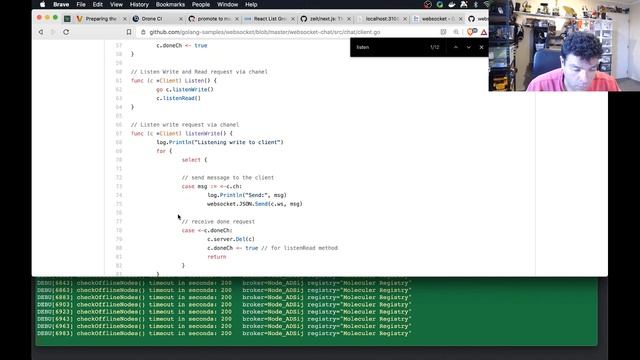This screenshot has width=640, height=360.
Task: Click the green circular menu bar icon
Action: coord(440,4)
